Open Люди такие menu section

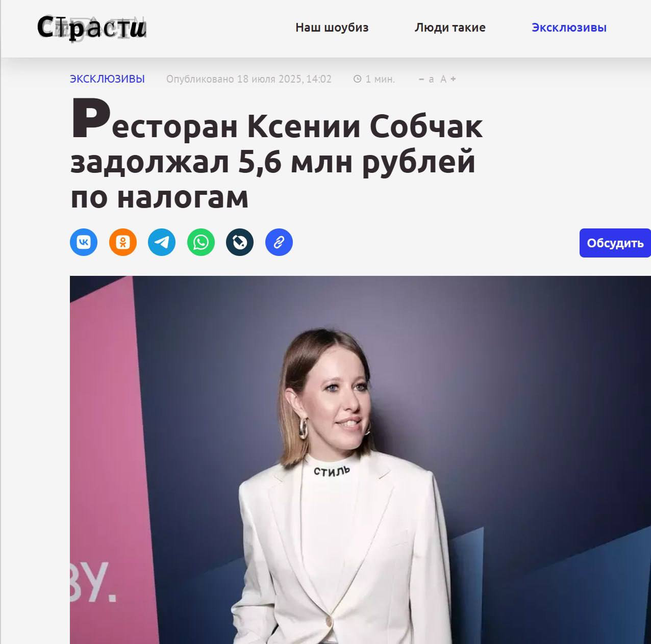click(x=450, y=28)
